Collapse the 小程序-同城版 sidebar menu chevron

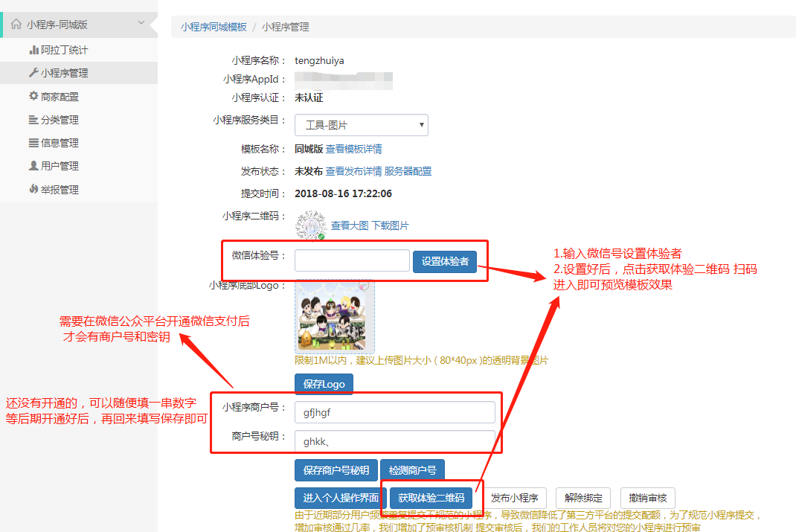click(141, 24)
